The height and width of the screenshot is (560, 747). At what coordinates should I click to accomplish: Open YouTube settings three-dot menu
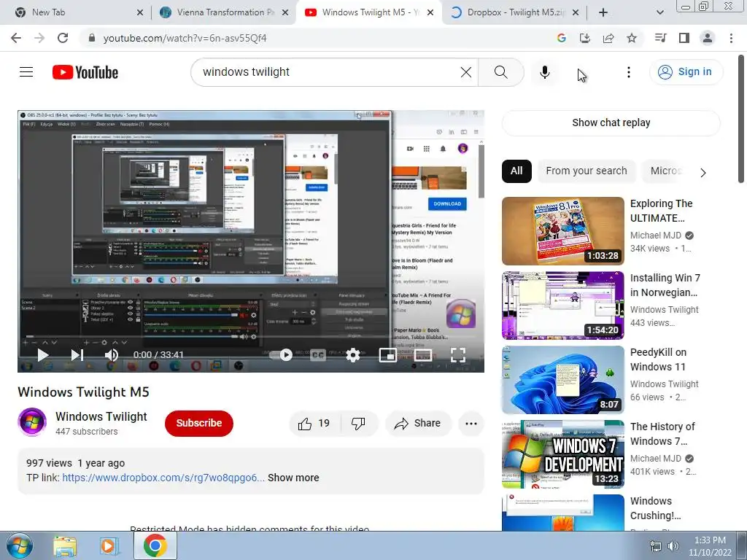(628, 72)
